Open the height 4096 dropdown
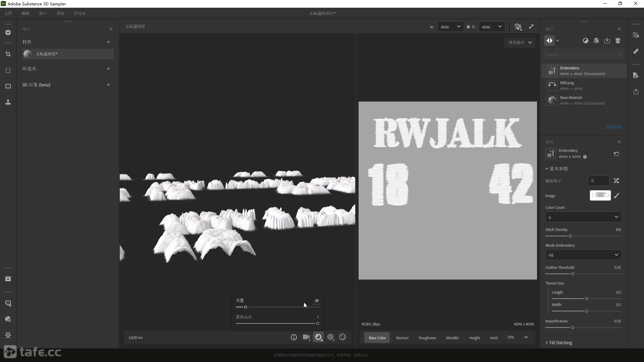This screenshot has width=644, height=362. pos(492,27)
